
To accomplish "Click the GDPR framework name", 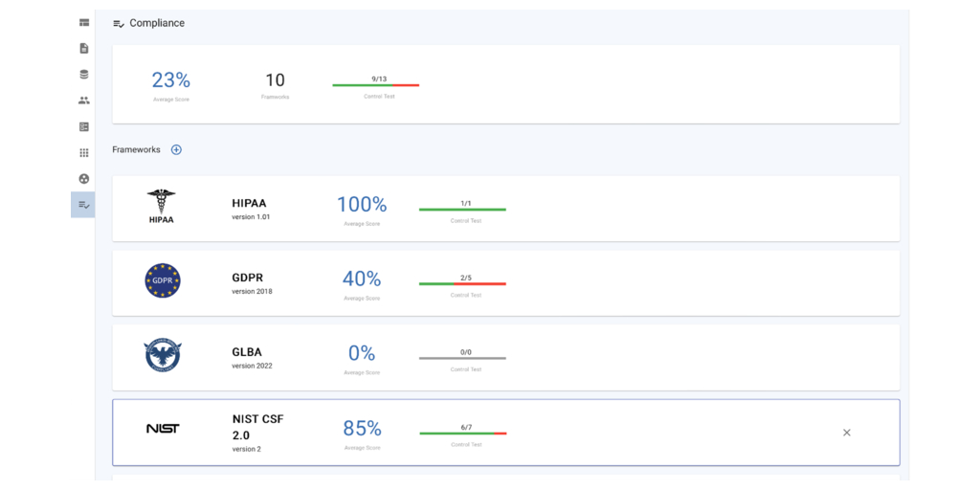I will click(249, 278).
